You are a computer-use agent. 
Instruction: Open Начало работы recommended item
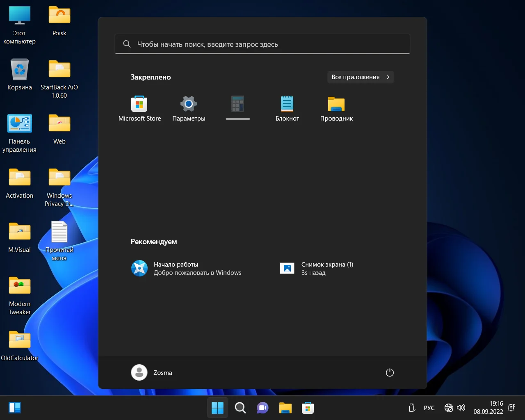click(x=187, y=269)
